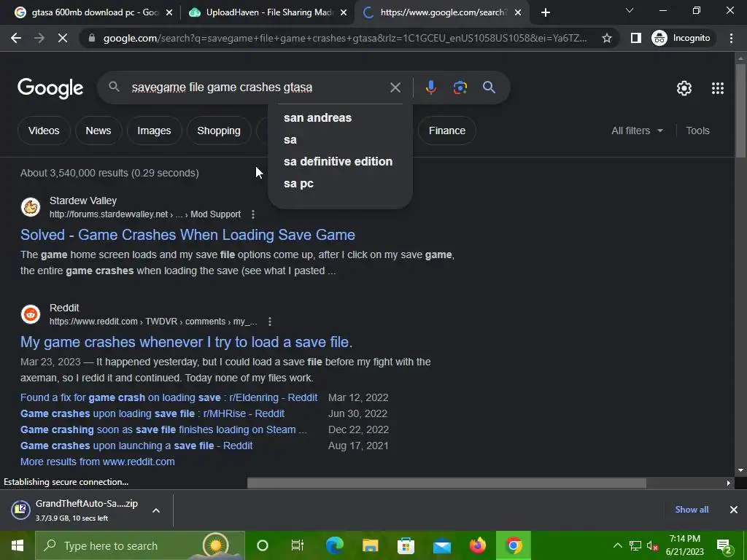Open new browser tab with plus
The height and width of the screenshot is (560, 747).
[x=546, y=12]
